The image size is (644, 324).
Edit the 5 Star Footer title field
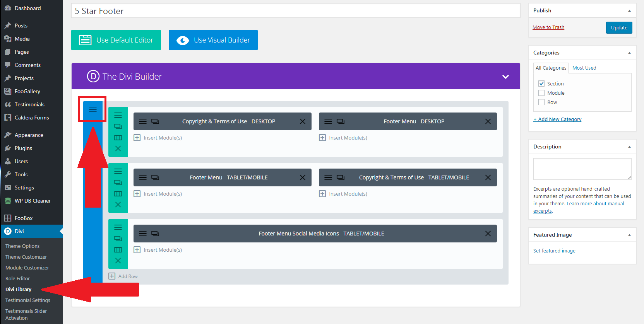click(296, 11)
